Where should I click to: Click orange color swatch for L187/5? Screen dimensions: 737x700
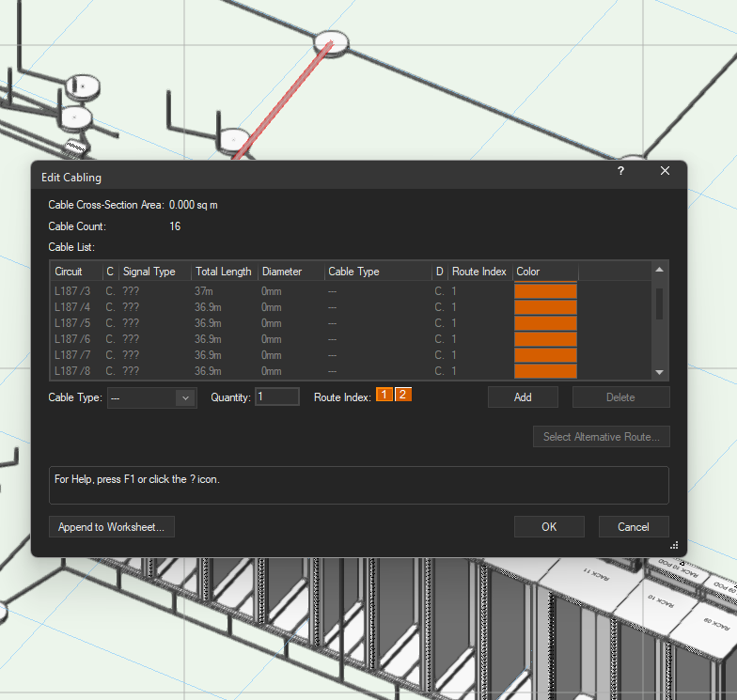[545, 323]
